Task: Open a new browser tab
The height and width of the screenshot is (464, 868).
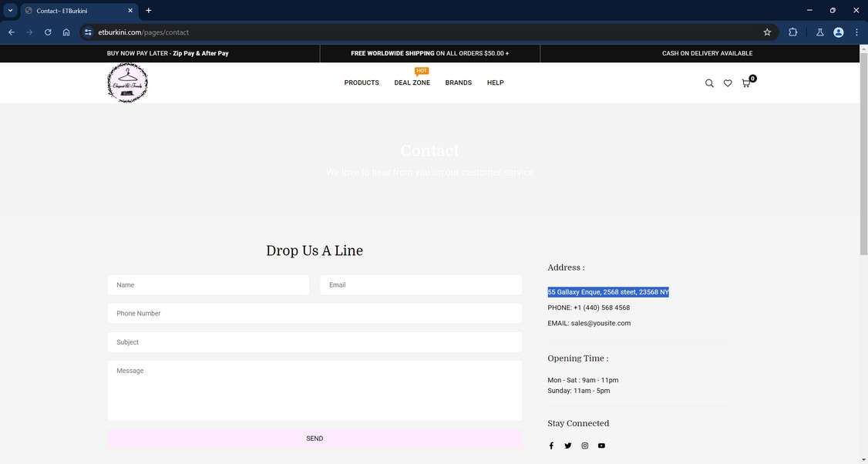Action: [148, 11]
